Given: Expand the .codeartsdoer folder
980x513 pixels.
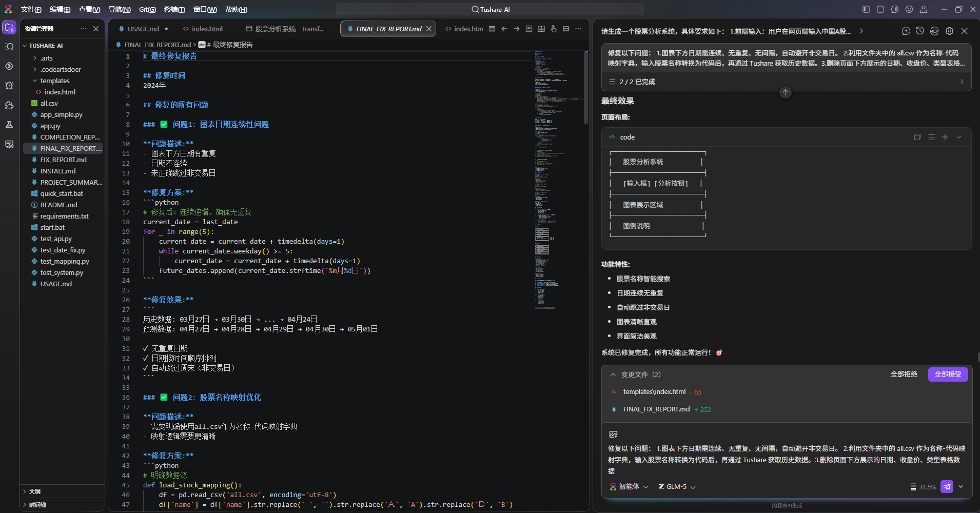Looking at the screenshot, I should pyautogui.click(x=35, y=69).
